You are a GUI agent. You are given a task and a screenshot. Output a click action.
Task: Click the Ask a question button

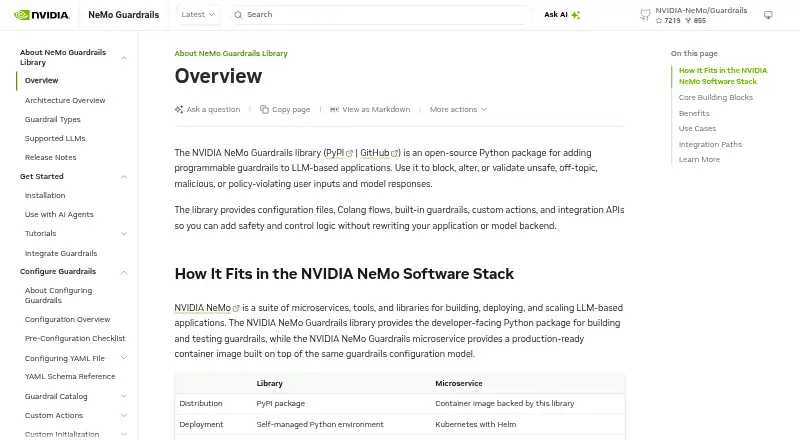coord(207,109)
